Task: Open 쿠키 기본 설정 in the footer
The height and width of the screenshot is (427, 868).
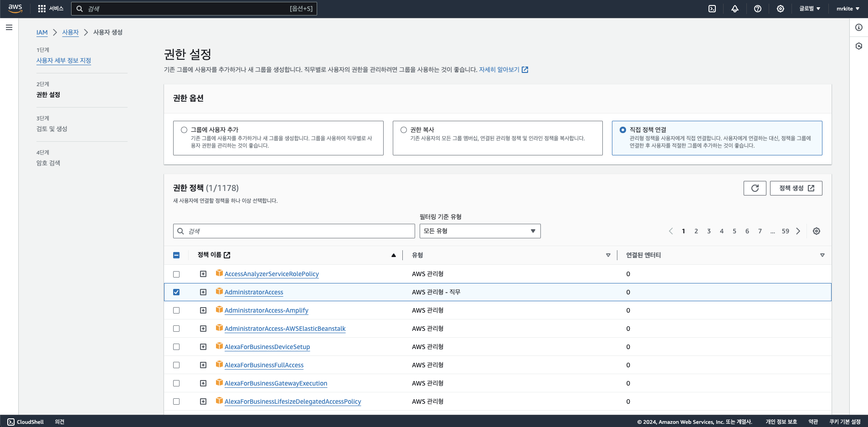Action: [x=845, y=422]
